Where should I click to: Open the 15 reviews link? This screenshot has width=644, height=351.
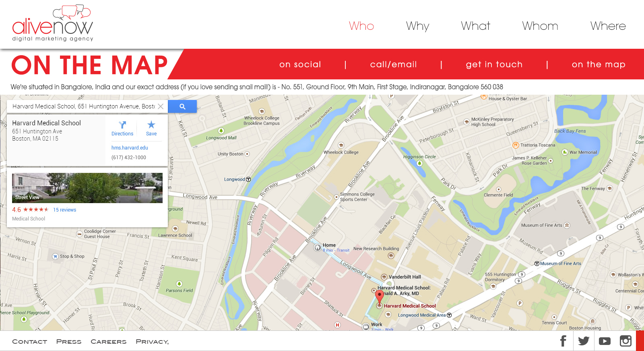64,210
